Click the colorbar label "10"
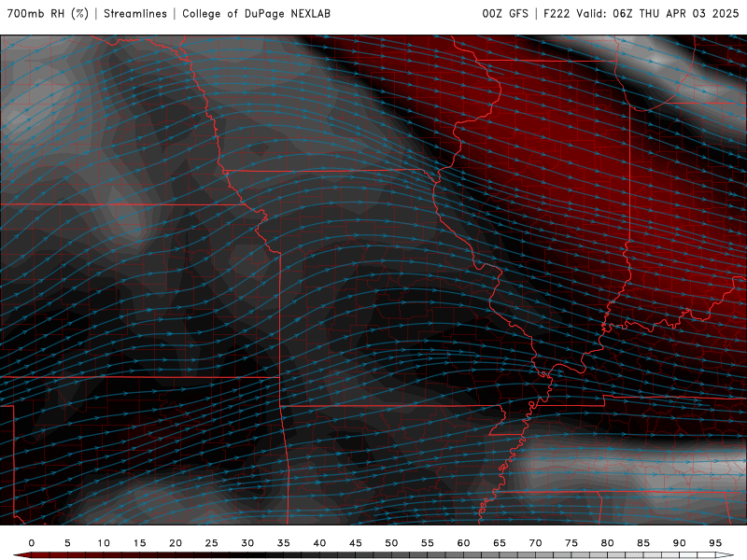The width and height of the screenshot is (747, 560). [x=104, y=543]
